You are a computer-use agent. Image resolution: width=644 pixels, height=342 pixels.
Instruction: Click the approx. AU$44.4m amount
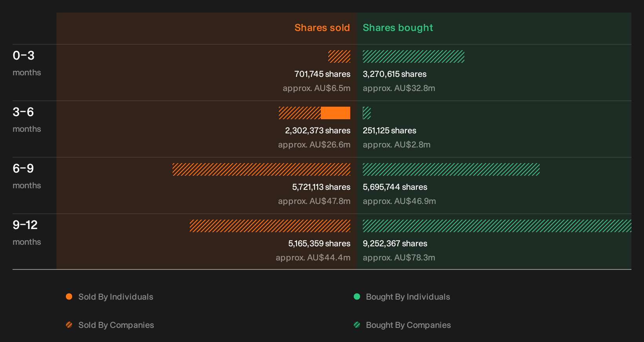(x=313, y=258)
